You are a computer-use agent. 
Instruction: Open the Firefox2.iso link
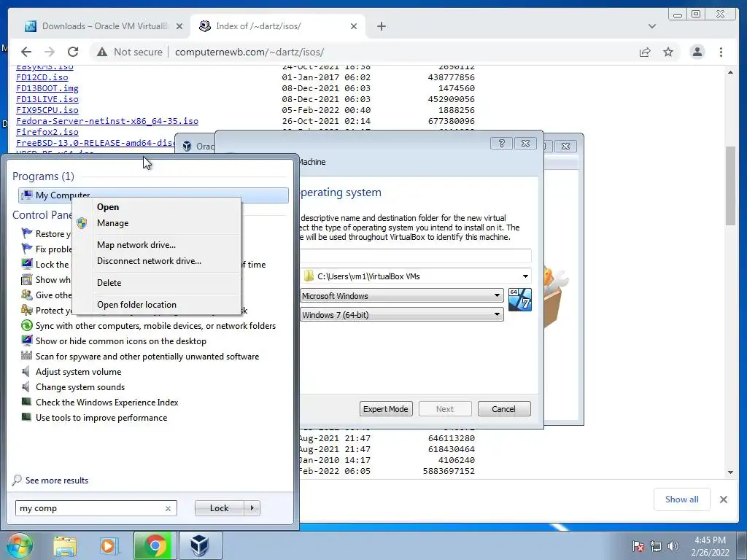pyautogui.click(x=47, y=132)
